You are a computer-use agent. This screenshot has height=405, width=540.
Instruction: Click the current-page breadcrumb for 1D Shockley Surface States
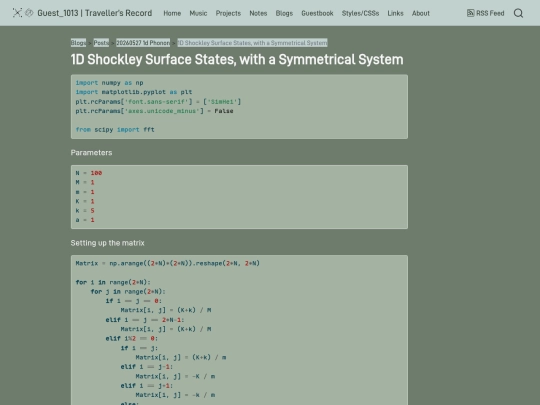(x=252, y=43)
